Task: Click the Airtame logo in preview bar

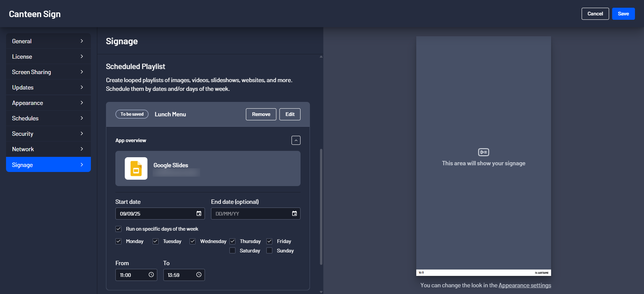Action: (542, 273)
